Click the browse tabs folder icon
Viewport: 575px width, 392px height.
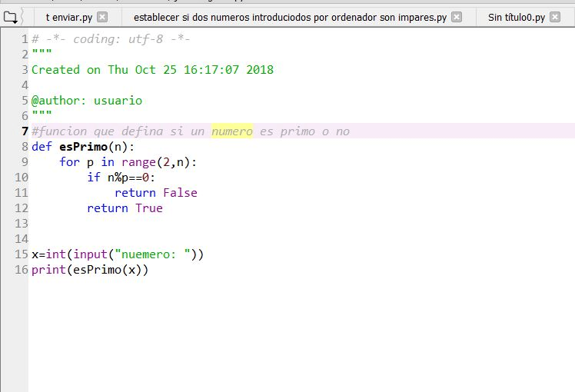(x=10, y=17)
